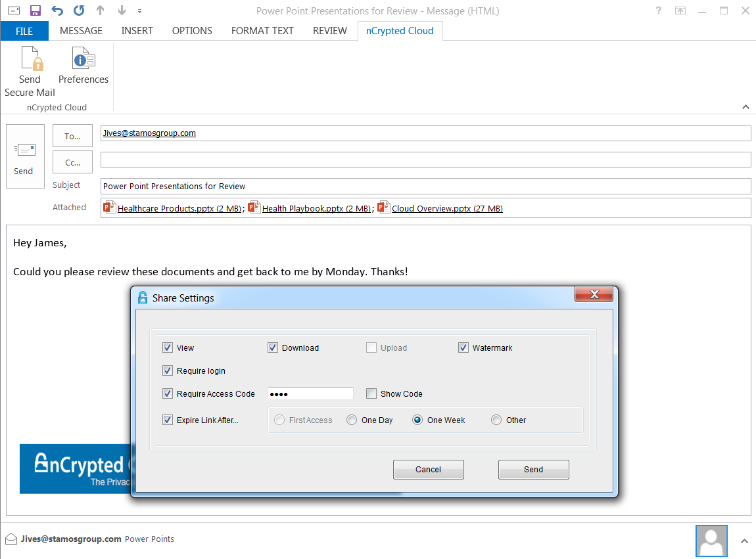756x559 pixels.
Task: Select the One Week radio button
Action: tap(417, 420)
